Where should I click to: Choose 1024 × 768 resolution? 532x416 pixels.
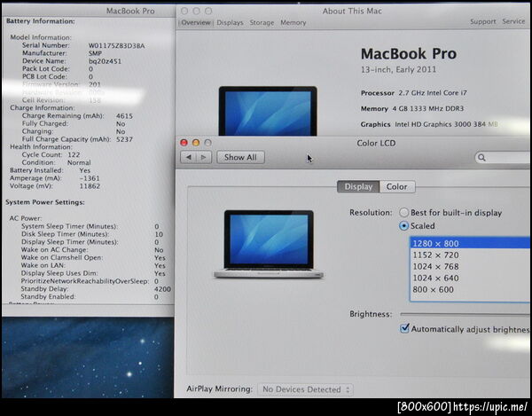470,266
